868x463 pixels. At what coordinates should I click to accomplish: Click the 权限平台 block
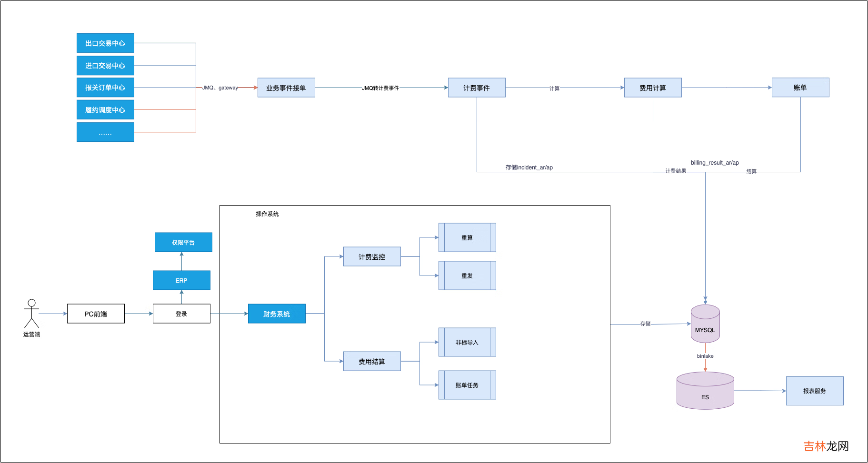click(183, 242)
